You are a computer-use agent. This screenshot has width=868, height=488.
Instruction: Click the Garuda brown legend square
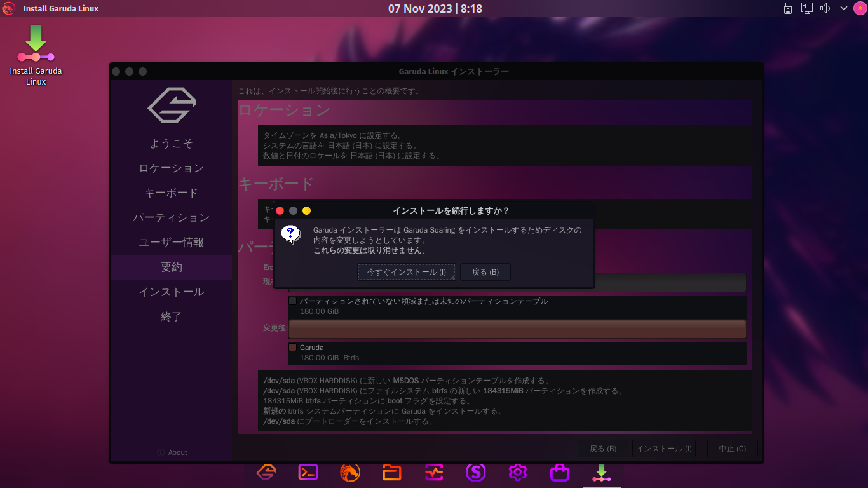(293, 348)
